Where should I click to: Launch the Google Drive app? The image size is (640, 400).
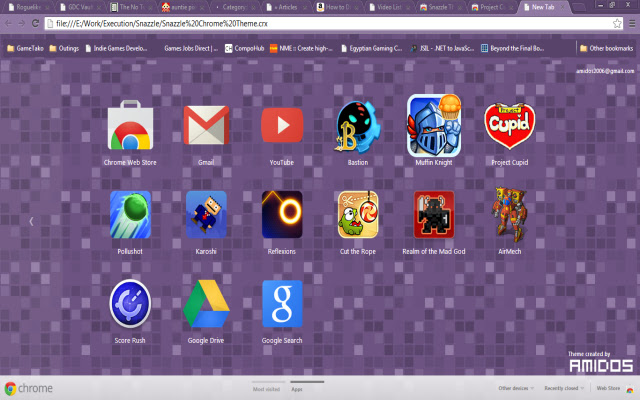206,304
